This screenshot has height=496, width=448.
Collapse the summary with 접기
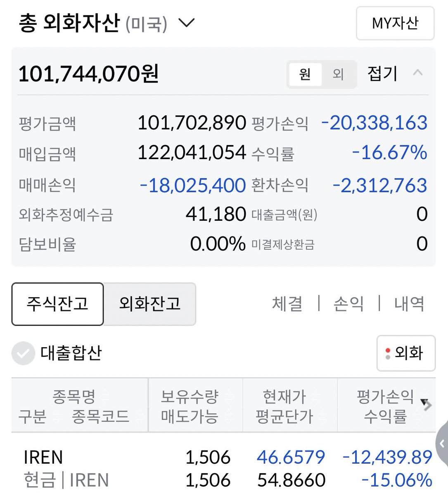[x=395, y=74]
